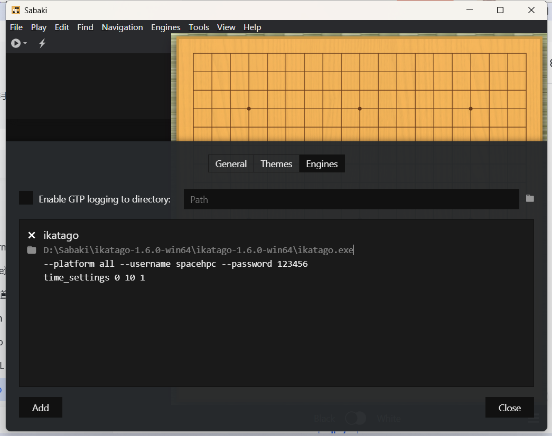This screenshot has width=552, height=436.
Task: Enable GTP logging to directory checkbox
Action: (26, 198)
